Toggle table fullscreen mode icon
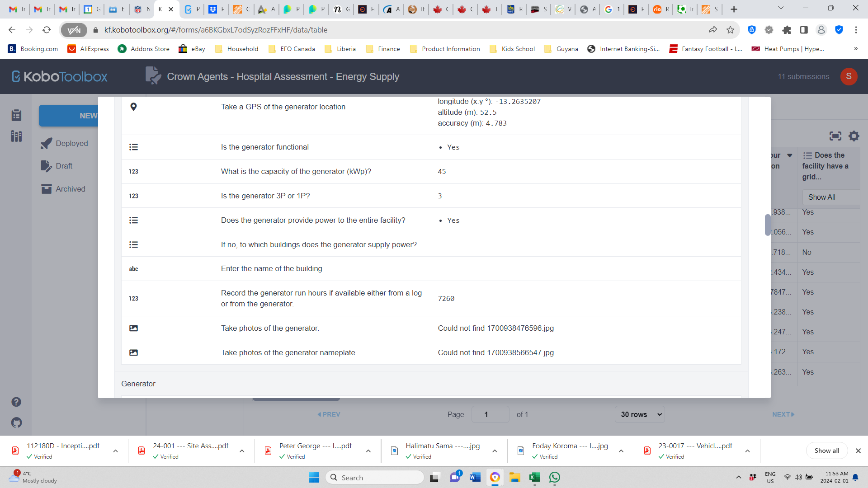 (x=835, y=136)
